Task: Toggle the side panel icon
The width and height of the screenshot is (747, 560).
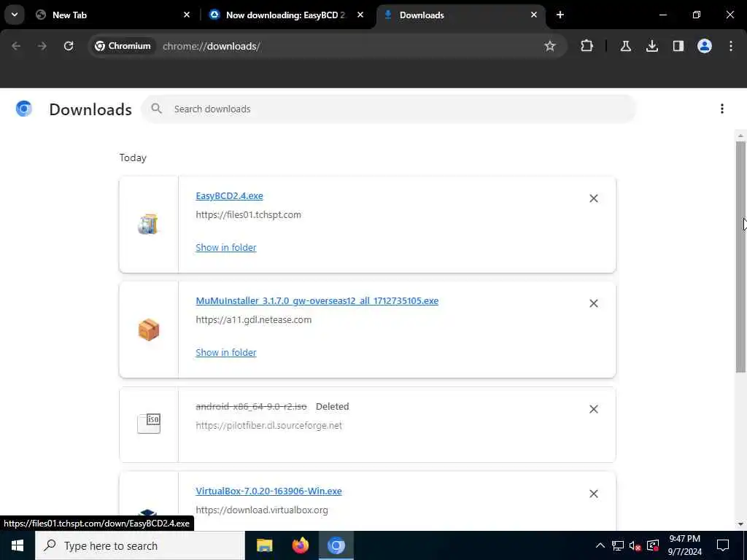Action: [678, 46]
